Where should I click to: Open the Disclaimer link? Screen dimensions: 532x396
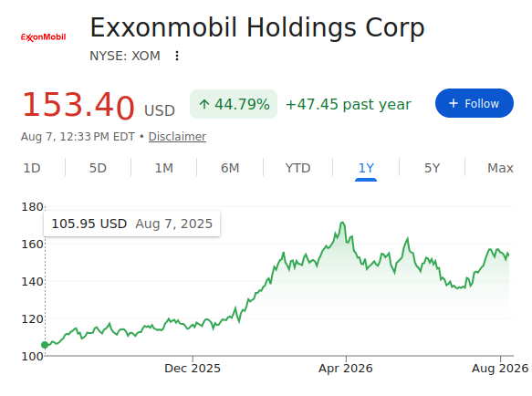pos(177,137)
